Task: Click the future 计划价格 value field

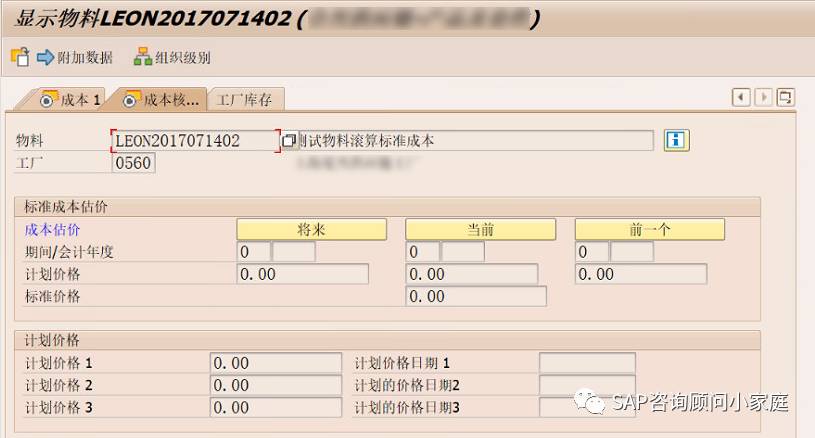Action: 303,274
